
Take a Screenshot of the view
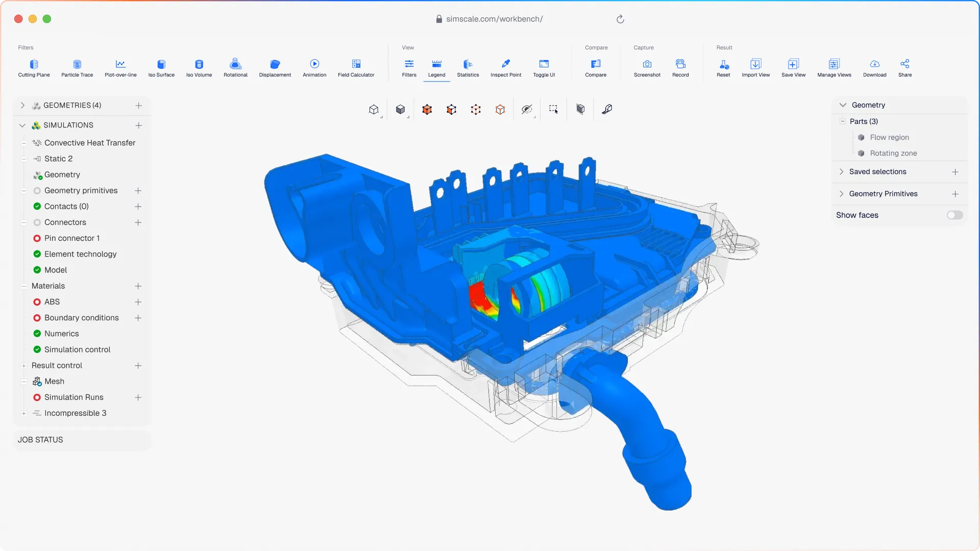(x=647, y=68)
